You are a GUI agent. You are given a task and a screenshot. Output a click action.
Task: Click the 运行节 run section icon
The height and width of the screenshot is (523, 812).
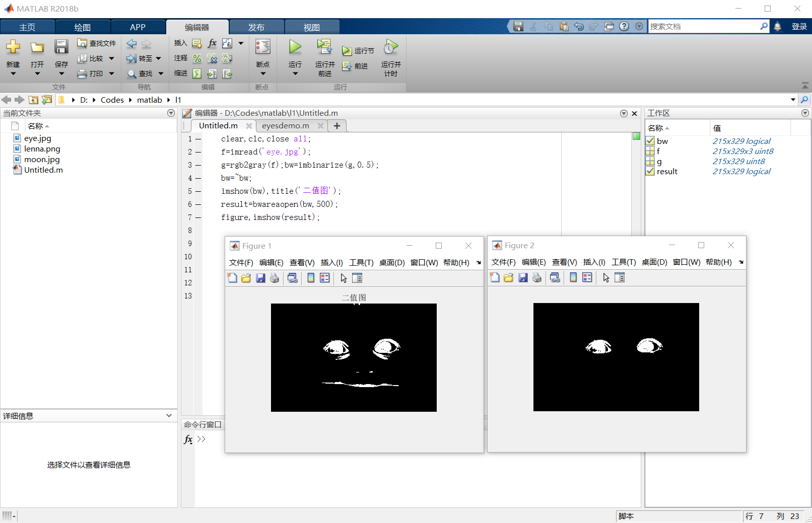point(347,51)
